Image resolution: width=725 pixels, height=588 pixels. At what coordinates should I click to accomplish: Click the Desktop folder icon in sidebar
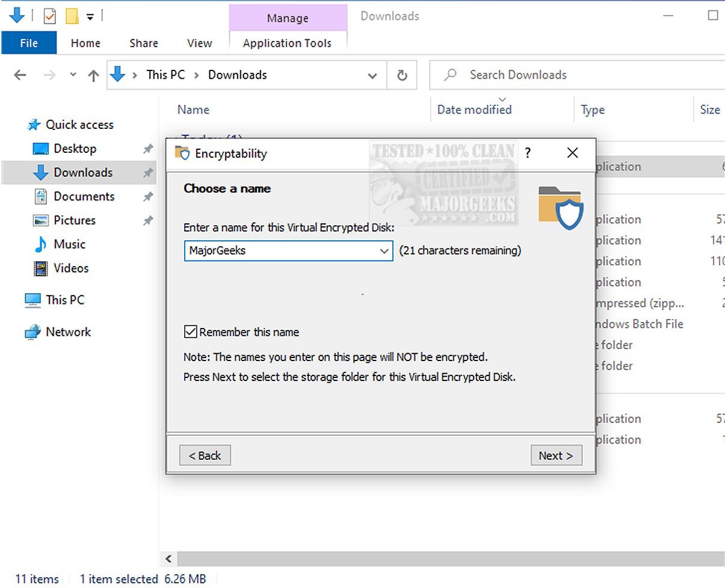click(x=40, y=149)
